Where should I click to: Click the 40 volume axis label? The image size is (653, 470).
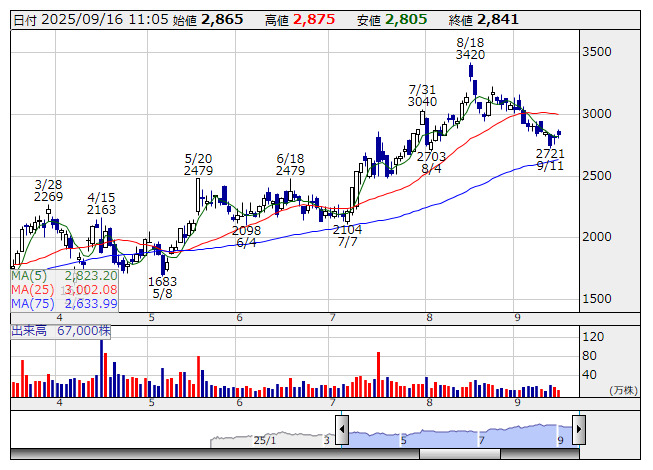click(x=590, y=375)
